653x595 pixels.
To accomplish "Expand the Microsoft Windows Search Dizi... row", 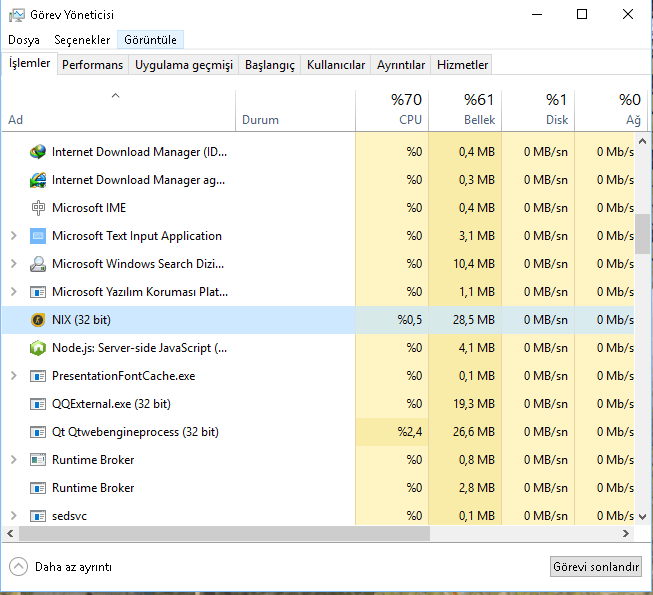I will [x=14, y=264].
